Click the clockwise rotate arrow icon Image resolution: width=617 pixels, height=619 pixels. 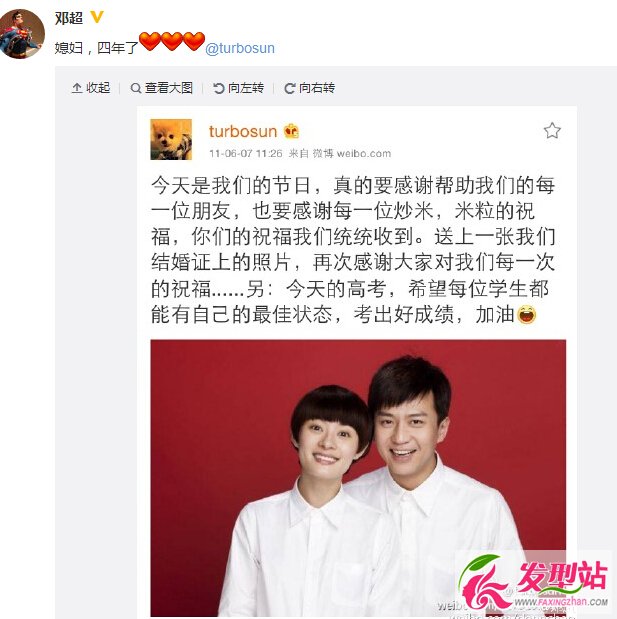(x=290, y=88)
